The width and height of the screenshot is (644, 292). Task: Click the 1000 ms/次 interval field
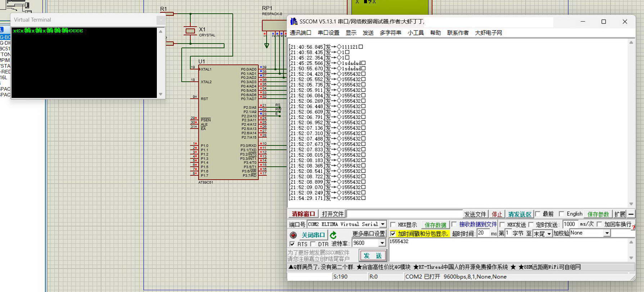(570, 224)
